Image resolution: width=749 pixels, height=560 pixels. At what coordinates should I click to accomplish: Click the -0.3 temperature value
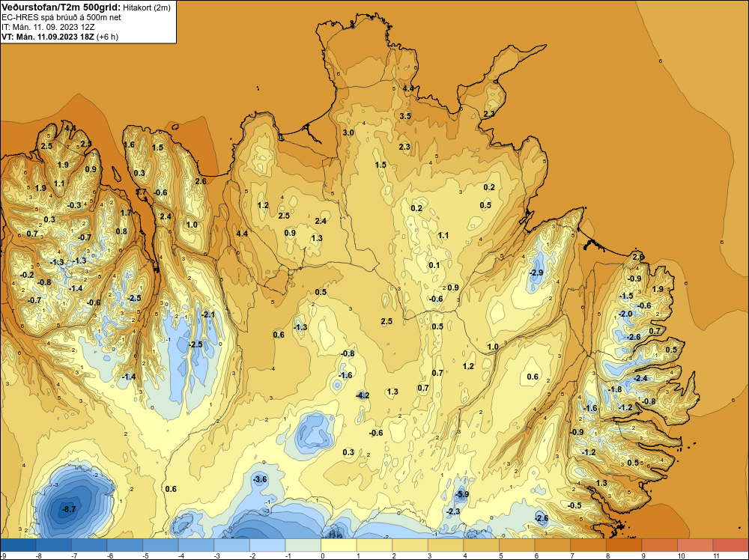74,205
